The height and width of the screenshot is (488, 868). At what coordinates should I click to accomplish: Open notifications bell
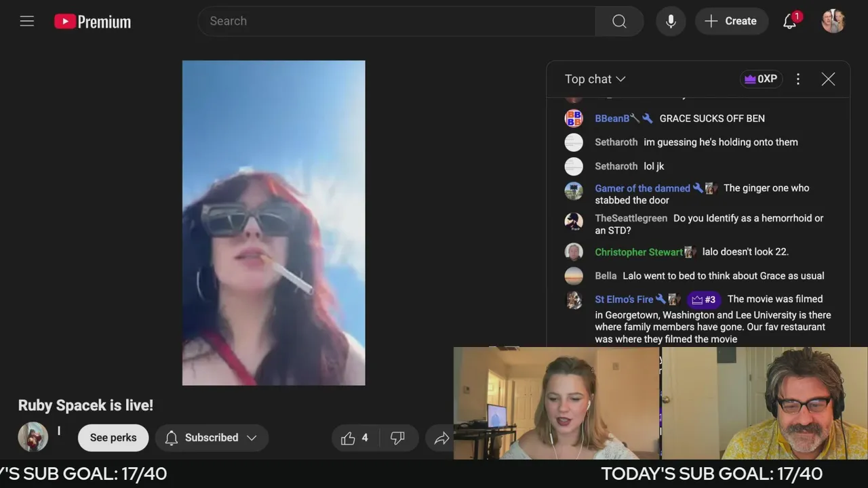[x=790, y=21]
